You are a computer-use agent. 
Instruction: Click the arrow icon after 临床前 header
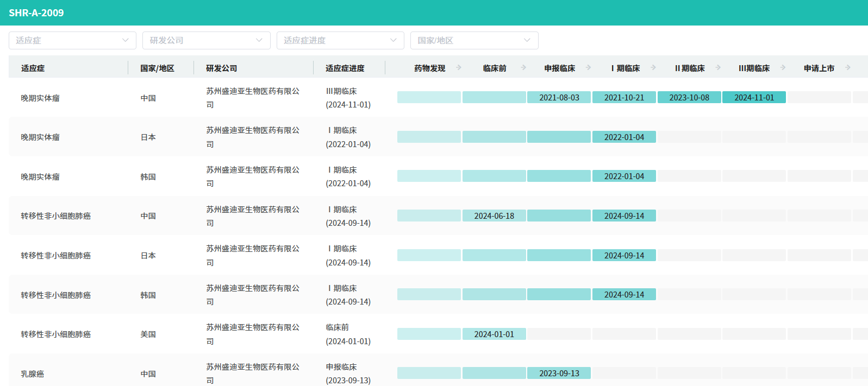[x=523, y=68]
